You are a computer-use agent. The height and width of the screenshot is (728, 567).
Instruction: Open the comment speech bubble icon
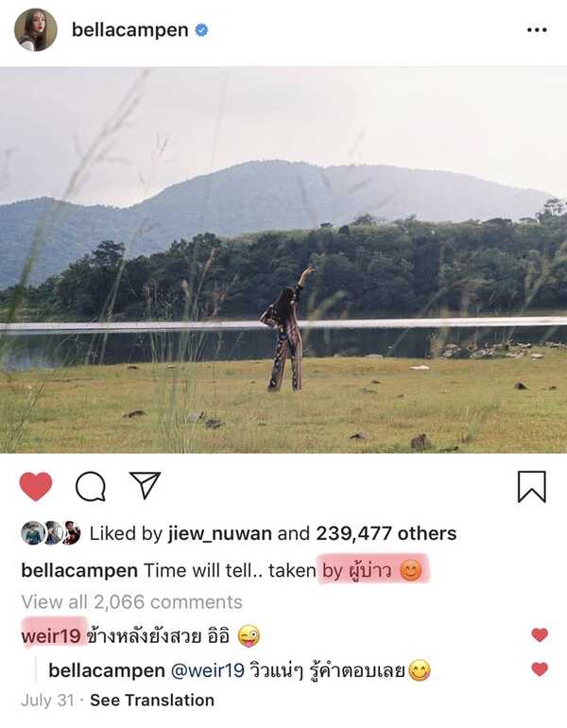point(91,487)
